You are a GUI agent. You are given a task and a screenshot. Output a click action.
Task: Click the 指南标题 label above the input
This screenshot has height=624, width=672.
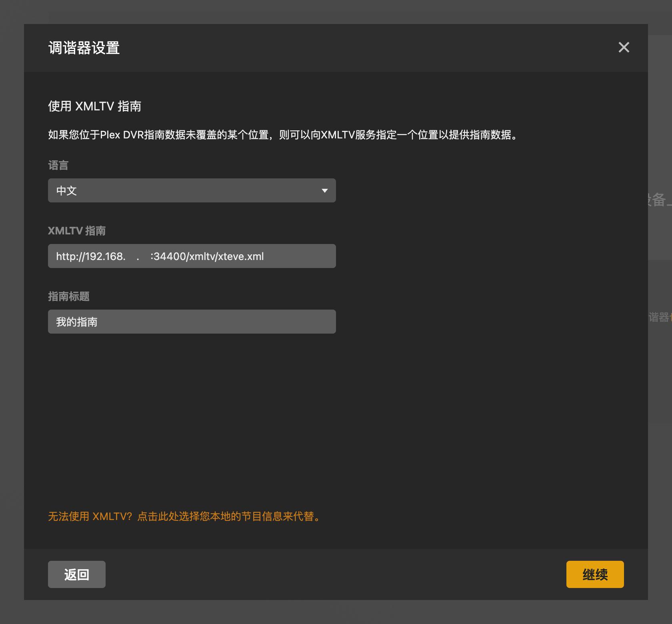tap(69, 296)
